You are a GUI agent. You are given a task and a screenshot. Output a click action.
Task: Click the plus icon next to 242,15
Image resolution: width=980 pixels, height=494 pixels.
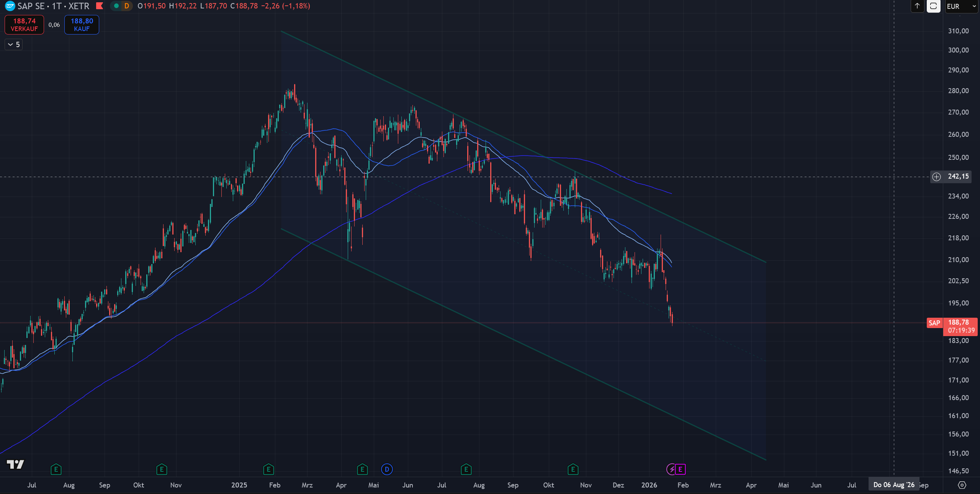936,177
